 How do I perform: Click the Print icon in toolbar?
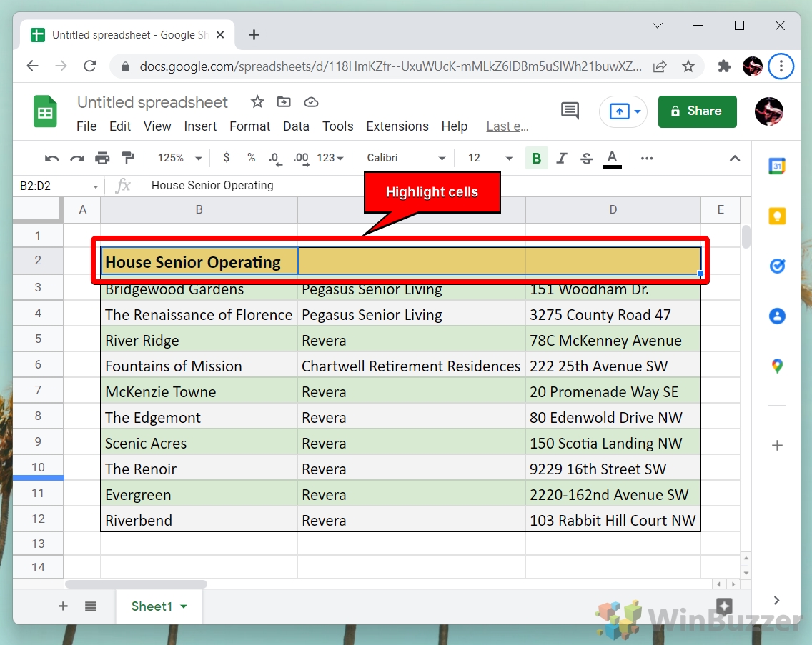pos(102,158)
